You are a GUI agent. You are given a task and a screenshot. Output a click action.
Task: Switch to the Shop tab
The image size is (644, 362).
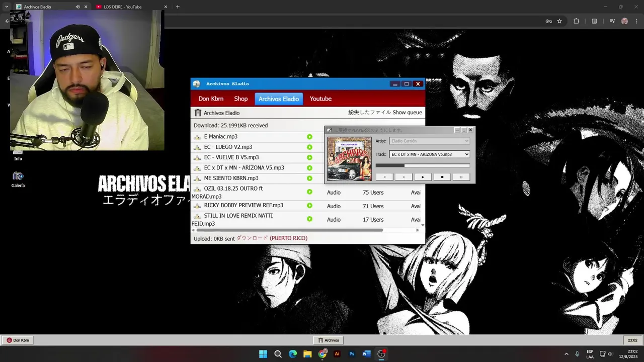click(x=241, y=99)
